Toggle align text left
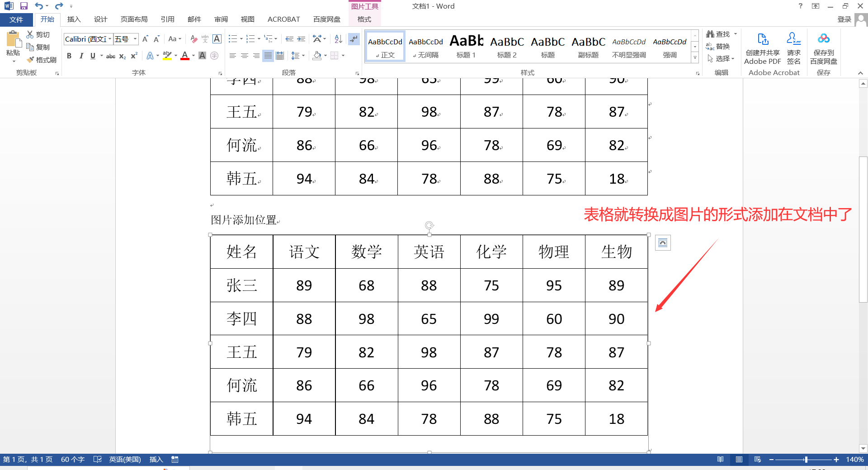Viewport: 868px width, 470px height. pyautogui.click(x=232, y=56)
